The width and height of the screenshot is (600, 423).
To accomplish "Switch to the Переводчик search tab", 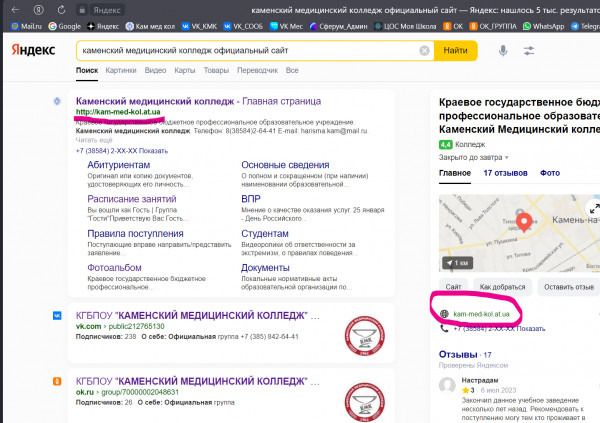I will point(258,70).
